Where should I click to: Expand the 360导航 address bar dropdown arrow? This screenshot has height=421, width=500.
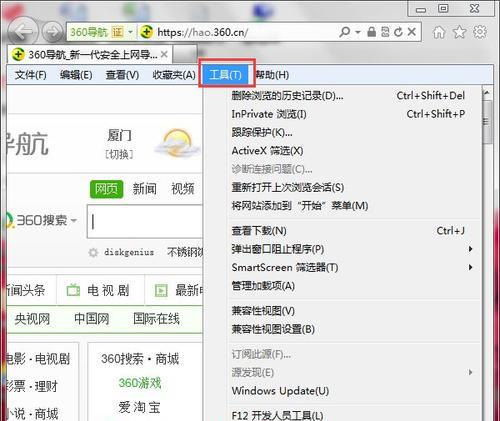[130, 32]
